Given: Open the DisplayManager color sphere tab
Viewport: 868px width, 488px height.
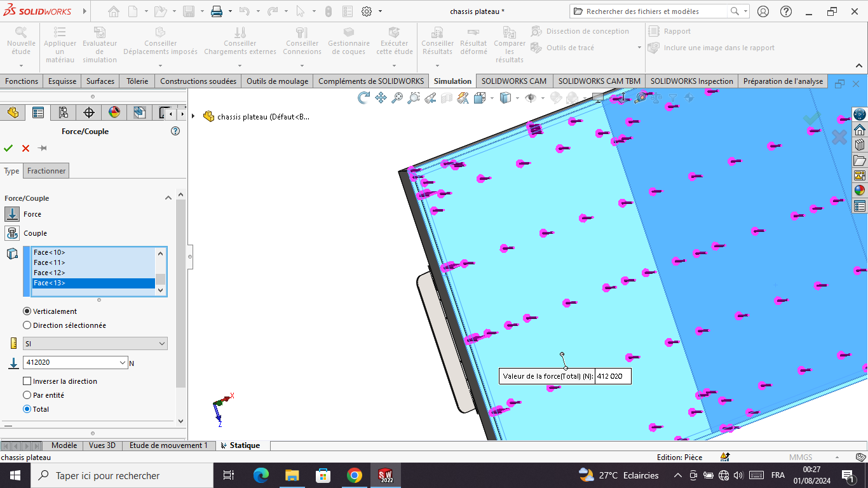Looking at the screenshot, I should pyautogui.click(x=114, y=112).
